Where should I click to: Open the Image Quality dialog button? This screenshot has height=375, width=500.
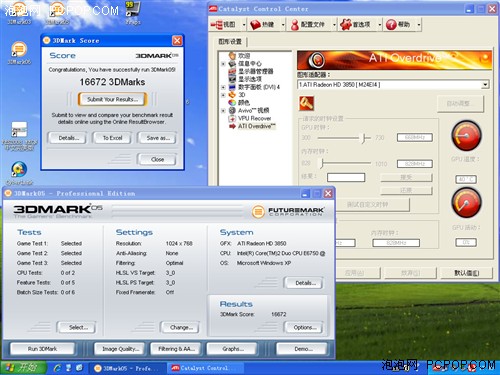[120, 349]
